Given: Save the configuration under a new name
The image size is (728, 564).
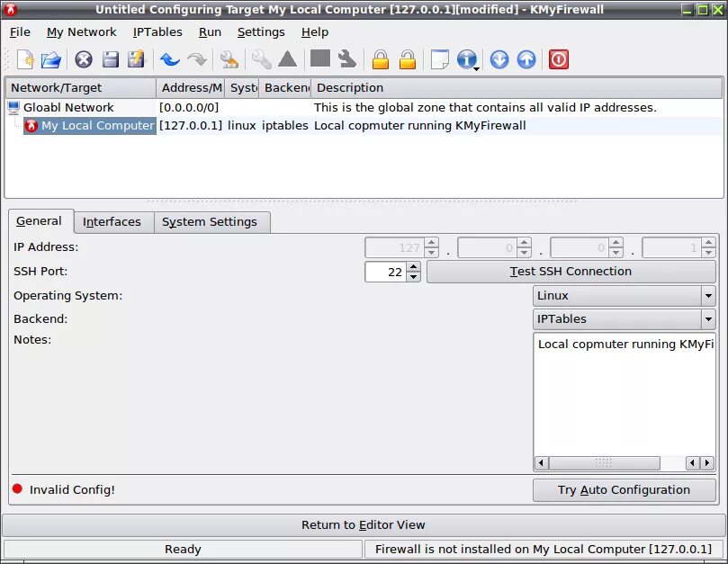Looking at the screenshot, I should tap(137, 59).
